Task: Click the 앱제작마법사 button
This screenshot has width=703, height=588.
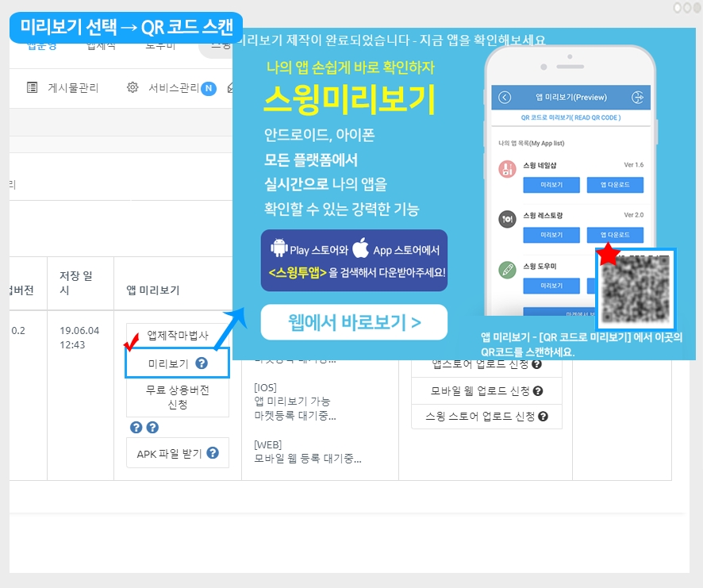Action: tap(178, 335)
